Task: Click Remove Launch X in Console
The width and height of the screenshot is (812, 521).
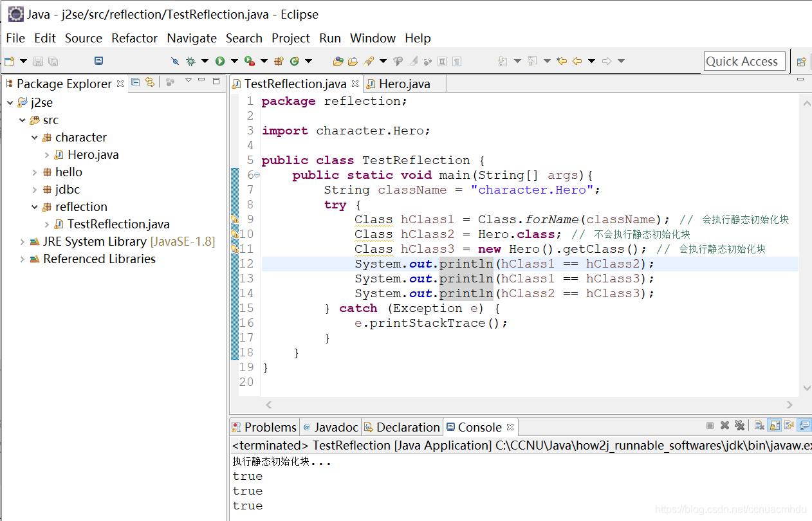Action: pyautogui.click(x=724, y=425)
